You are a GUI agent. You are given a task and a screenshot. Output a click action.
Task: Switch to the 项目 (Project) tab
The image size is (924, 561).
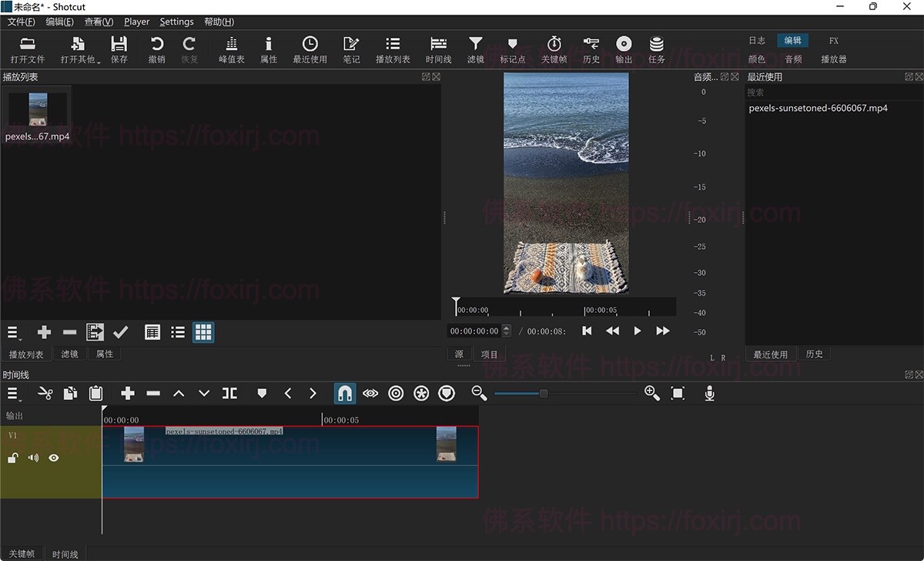(490, 354)
